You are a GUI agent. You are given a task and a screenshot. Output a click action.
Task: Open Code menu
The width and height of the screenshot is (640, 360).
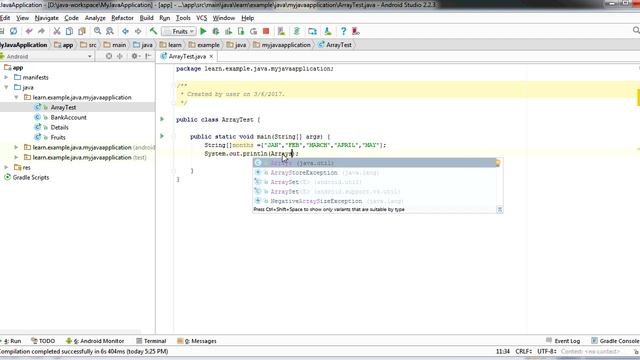71,18
